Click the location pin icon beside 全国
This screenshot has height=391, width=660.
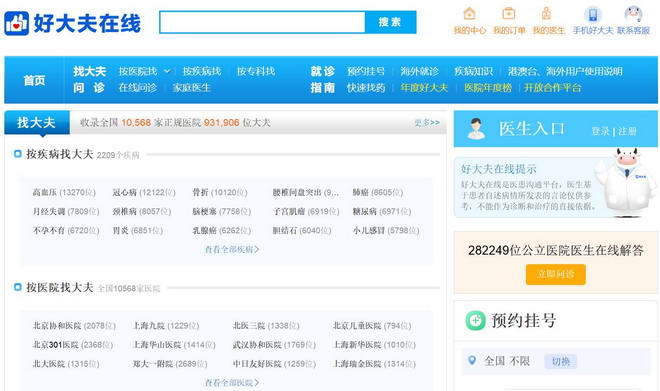(x=472, y=361)
